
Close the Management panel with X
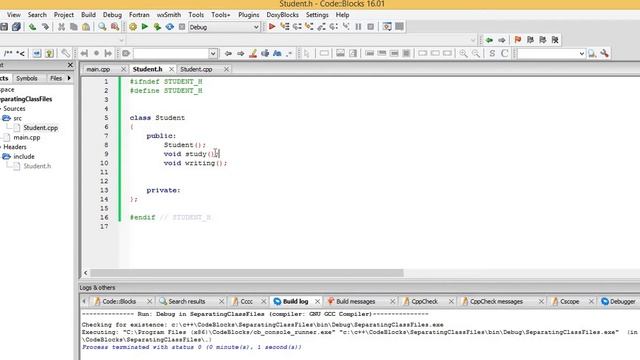tap(70, 65)
